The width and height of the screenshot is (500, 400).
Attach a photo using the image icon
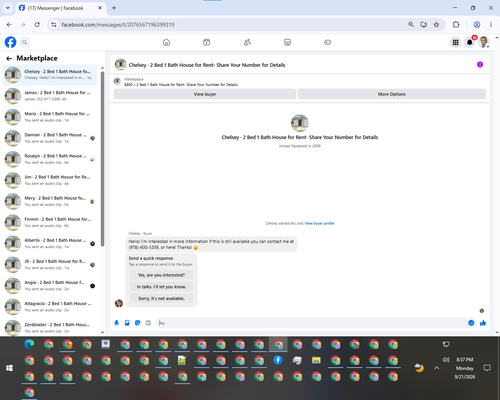point(127,323)
